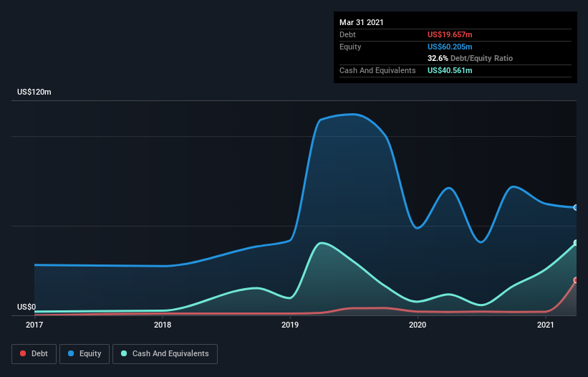
Task: Select the 2021 x-axis label
Action: click(x=545, y=325)
